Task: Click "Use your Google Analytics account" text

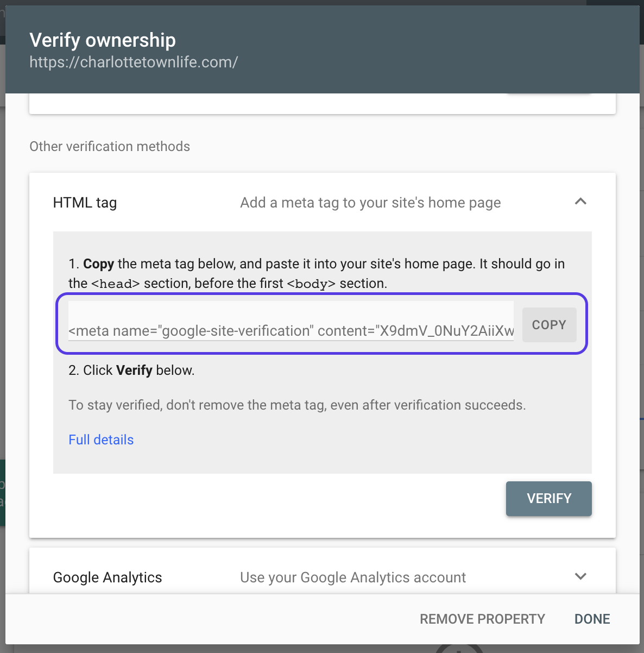Action: point(353,577)
